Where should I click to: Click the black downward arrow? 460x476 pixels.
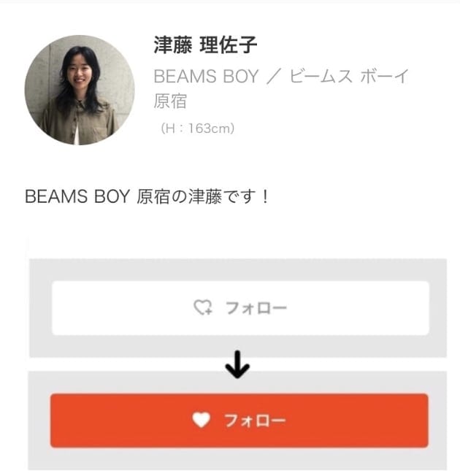point(237,364)
